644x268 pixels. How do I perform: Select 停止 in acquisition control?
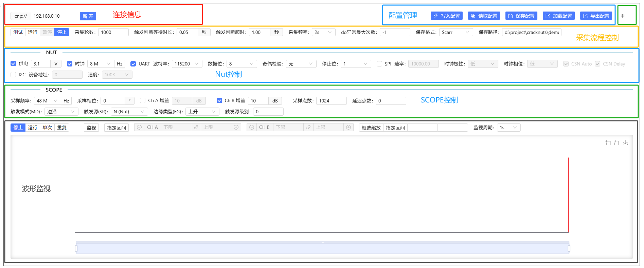62,32
